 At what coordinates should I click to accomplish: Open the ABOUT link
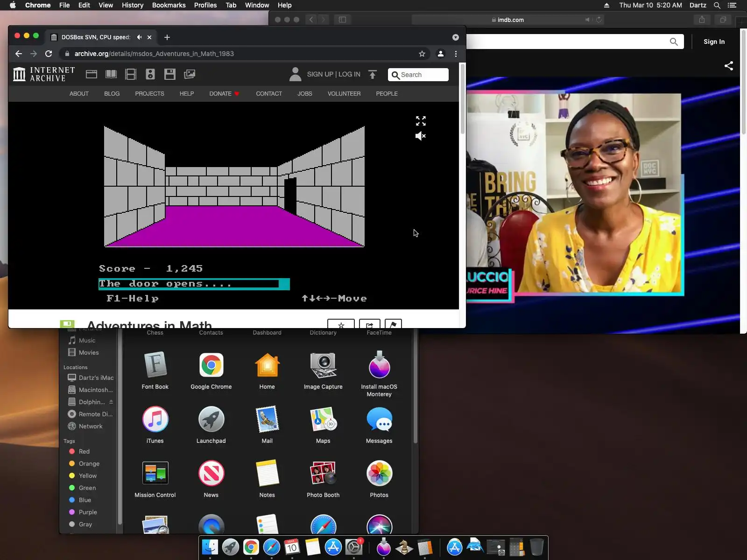(x=79, y=94)
